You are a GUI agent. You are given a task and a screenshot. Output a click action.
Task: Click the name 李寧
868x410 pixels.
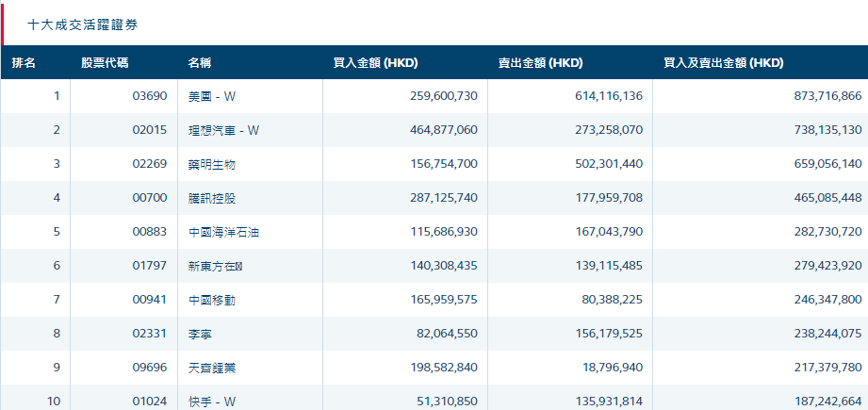[x=200, y=334]
